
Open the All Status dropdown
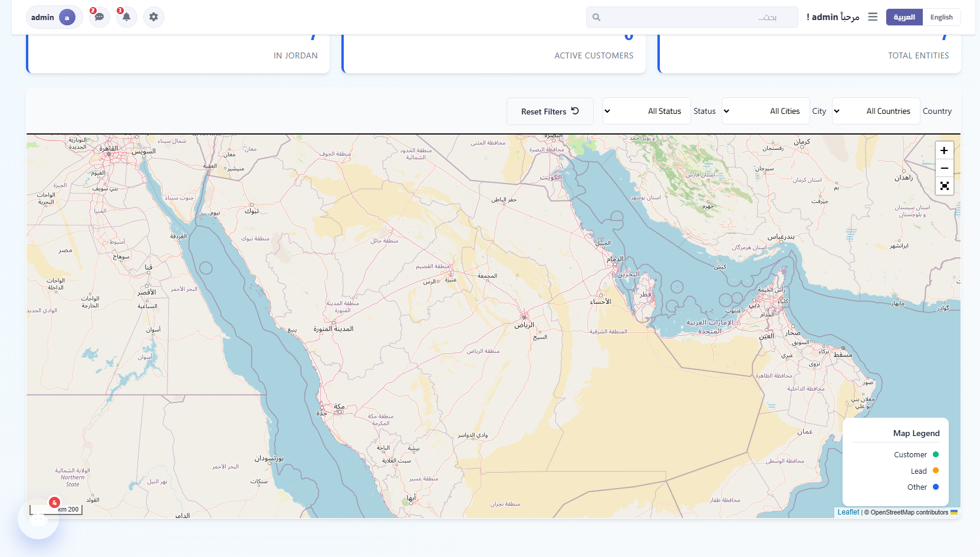(646, 111)
